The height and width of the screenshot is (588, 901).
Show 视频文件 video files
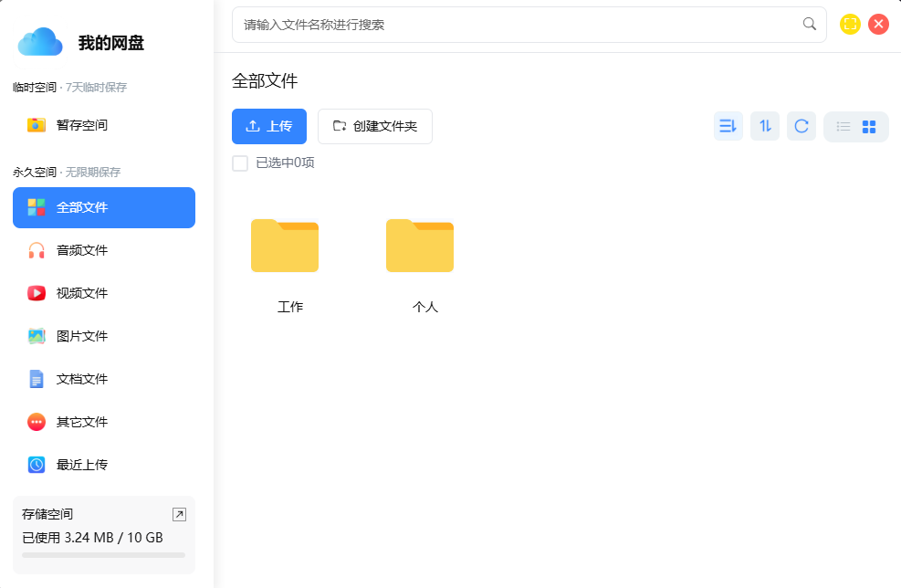[x=81, y=293]
